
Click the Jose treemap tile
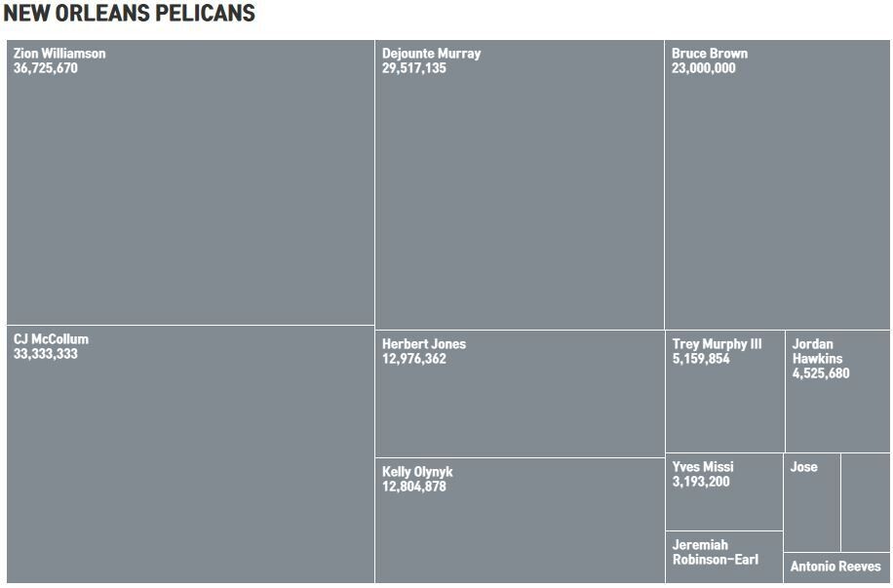[811, 502]
